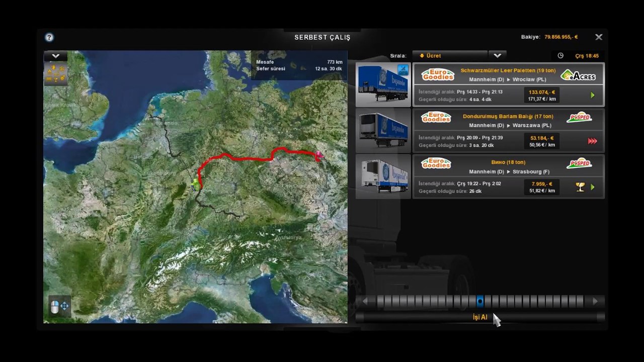This screenshot has height=362, width=644.
Task: Click Euro Goodies logo in Warszawa job
Action: [436, 117]
